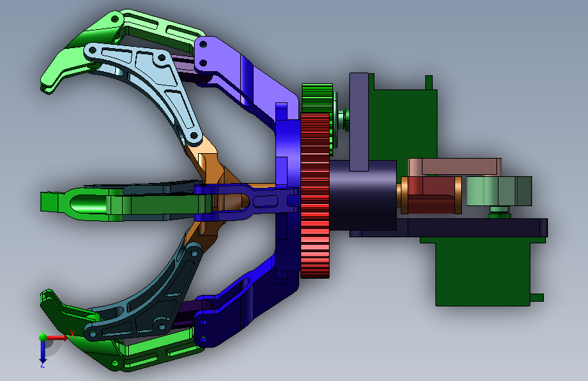Select the large red spur gear
Screen dimensions: 588x381
pyautogui.click(x=315, y=195)
